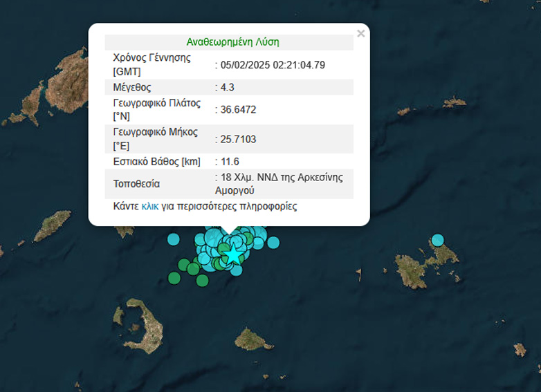
Task: Click the focal depth value 11.6
Action: [230, 162]
